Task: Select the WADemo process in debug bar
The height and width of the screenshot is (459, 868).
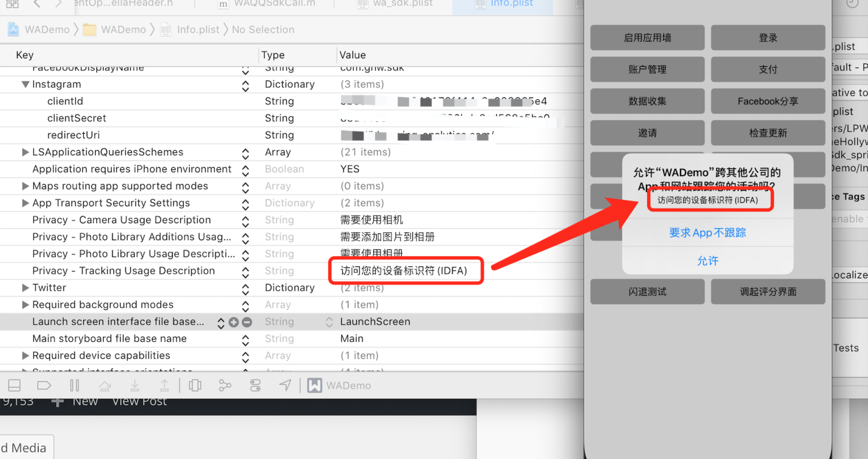Action: (339, 385)
